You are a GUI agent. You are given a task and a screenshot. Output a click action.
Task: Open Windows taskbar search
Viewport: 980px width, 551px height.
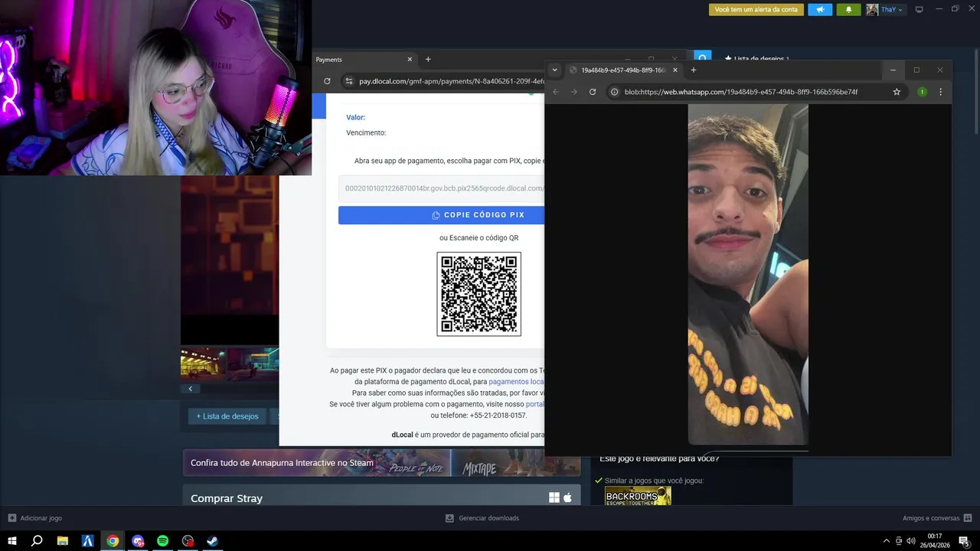coord(37,541)
